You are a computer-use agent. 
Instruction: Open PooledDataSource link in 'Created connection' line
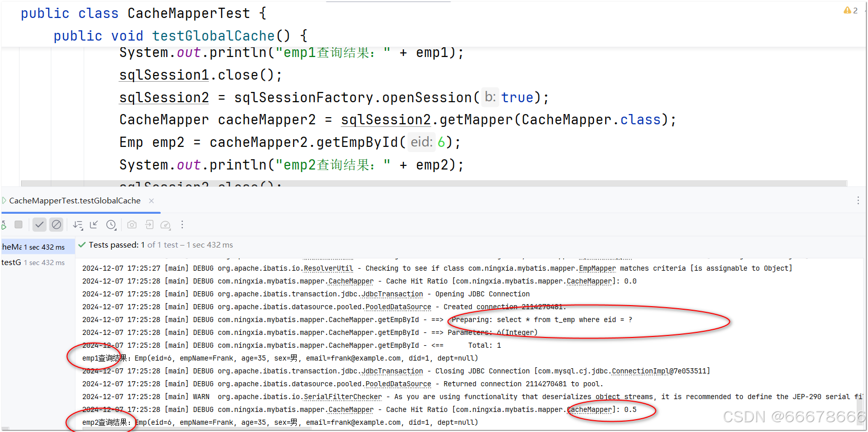398,307
